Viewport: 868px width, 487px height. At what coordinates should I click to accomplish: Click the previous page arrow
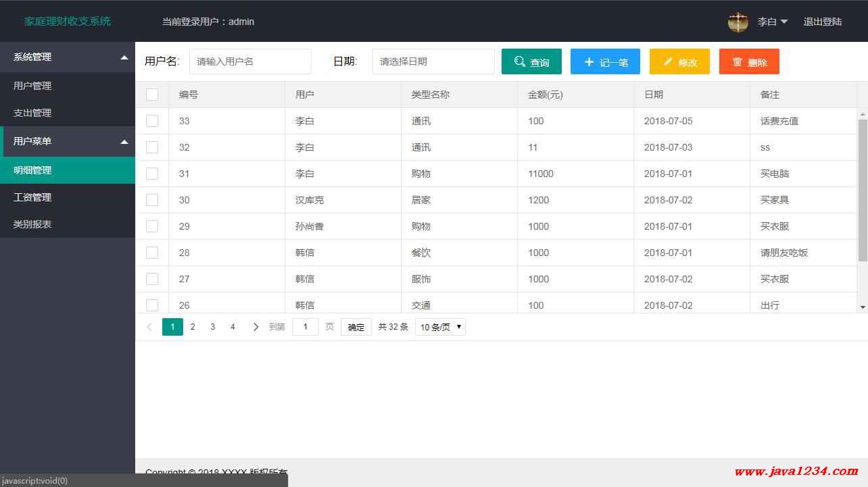(149, 327)
